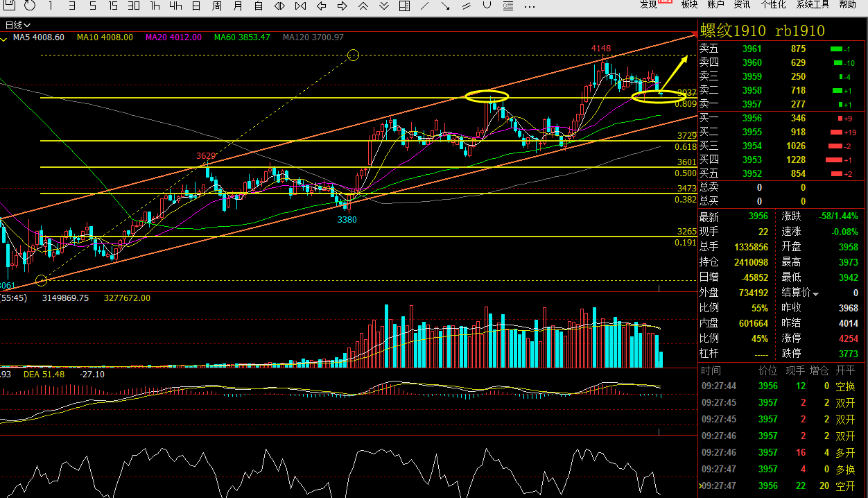Click the 跌停 value 3773

849,354
